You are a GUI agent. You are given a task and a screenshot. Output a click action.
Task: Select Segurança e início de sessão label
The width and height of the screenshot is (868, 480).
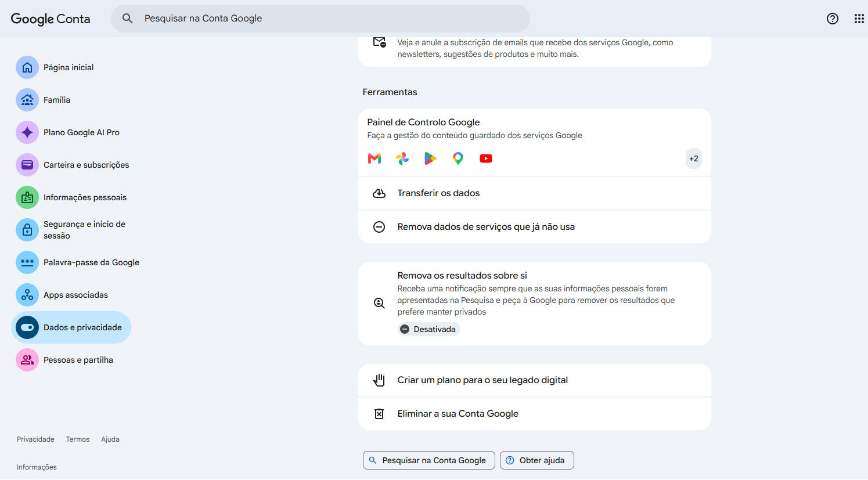tap(84, 230)
